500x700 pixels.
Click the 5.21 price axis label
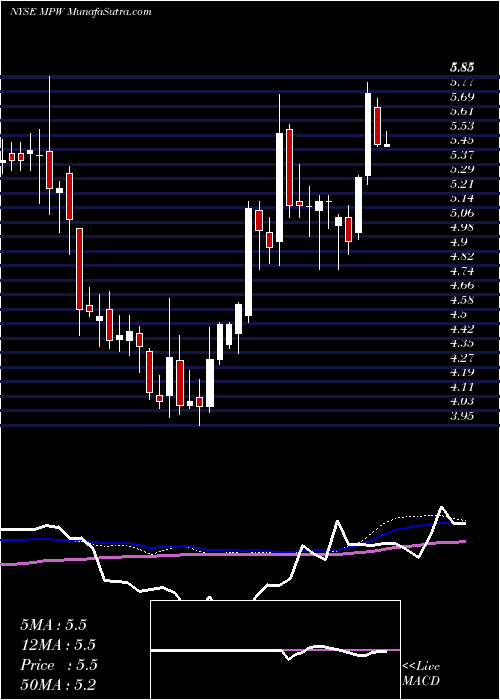click(462, 184)
